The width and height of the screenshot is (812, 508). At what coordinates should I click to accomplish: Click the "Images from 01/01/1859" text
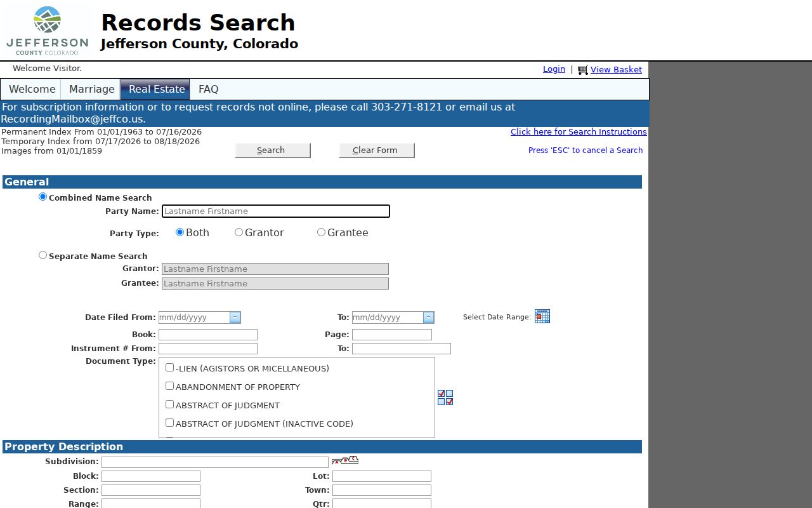(x=51, y=151)
